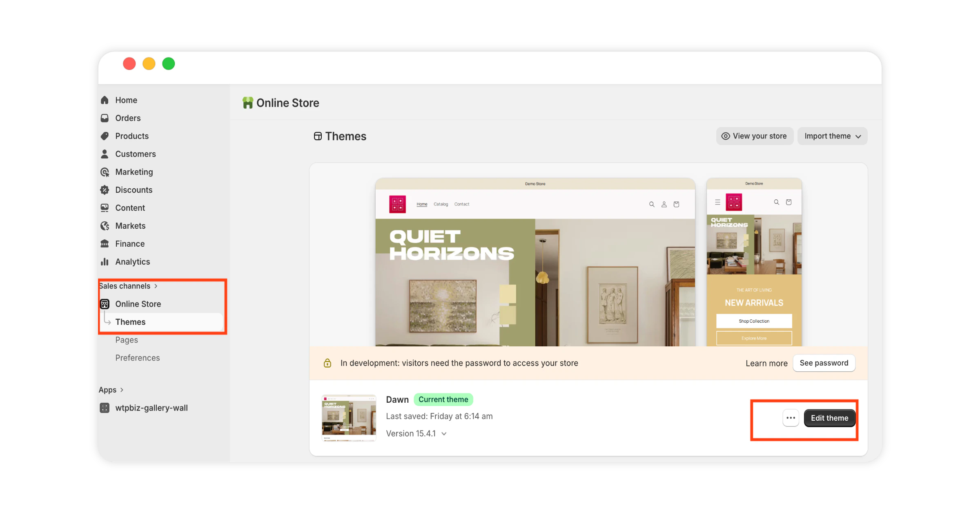Open Orders via its inbox icon
The height and width of the screenshot is (513, 980).
105,118
